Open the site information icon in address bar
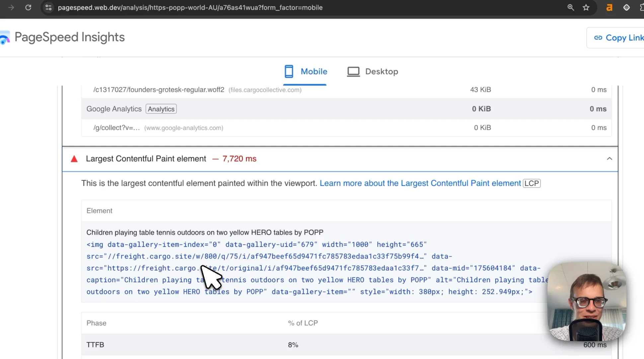Image resolution: width=644 pixels, height=359 pixels. click(48, 7)
